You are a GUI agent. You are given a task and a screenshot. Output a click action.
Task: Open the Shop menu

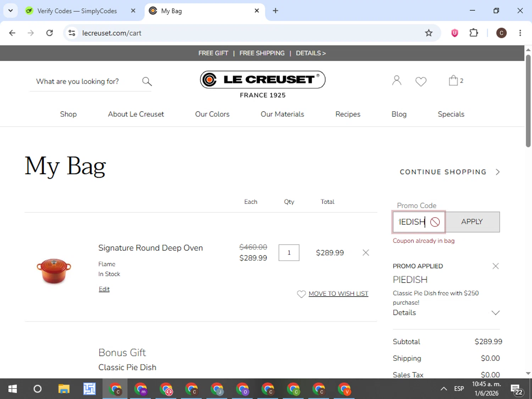coord(68,114)
